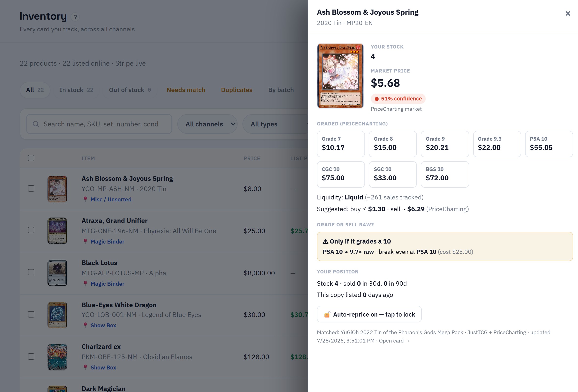
Task: Open Blue-Eyes White Dragon card thumbnail
Action: (x=57, y=315)
